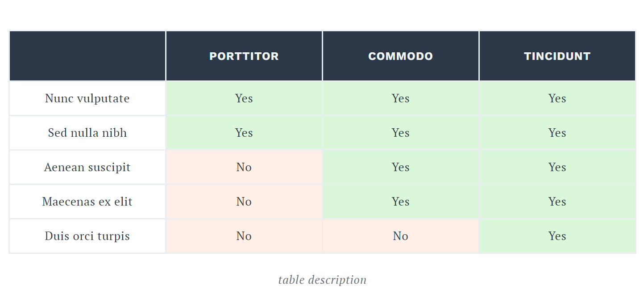Screen dimensions: 644x299
Task: Select the Nunc vulputate row label
Action: coord(87,98)
